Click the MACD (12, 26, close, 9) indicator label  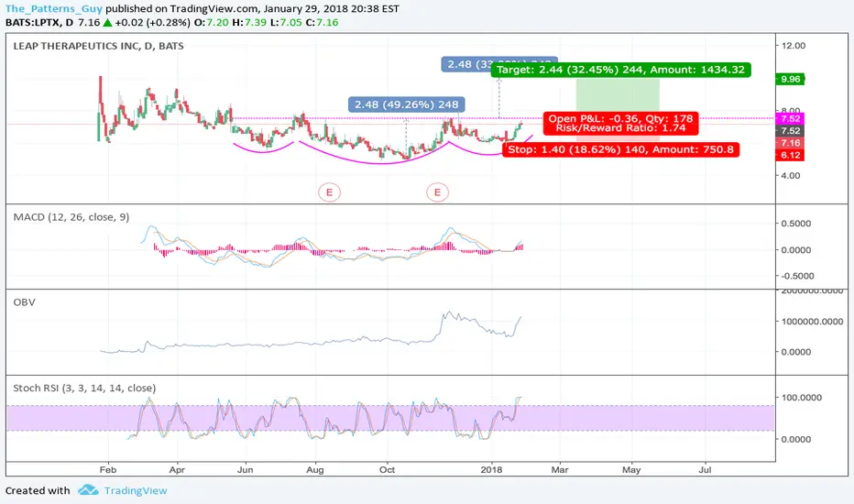click(x=71, y=217)
